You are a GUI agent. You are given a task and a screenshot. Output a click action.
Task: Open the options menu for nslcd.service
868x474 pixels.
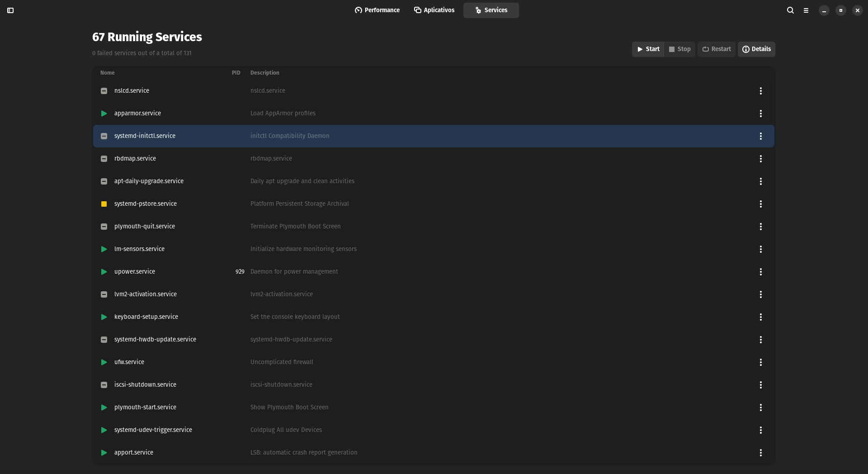tap(761, 91)
